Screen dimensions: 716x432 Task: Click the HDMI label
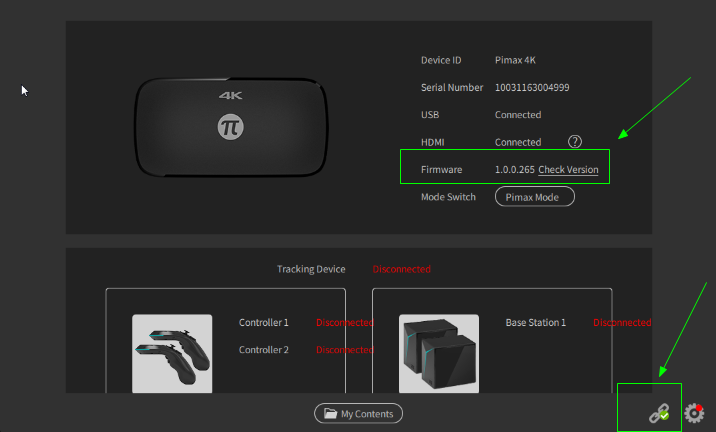click(x=432, y=142)
